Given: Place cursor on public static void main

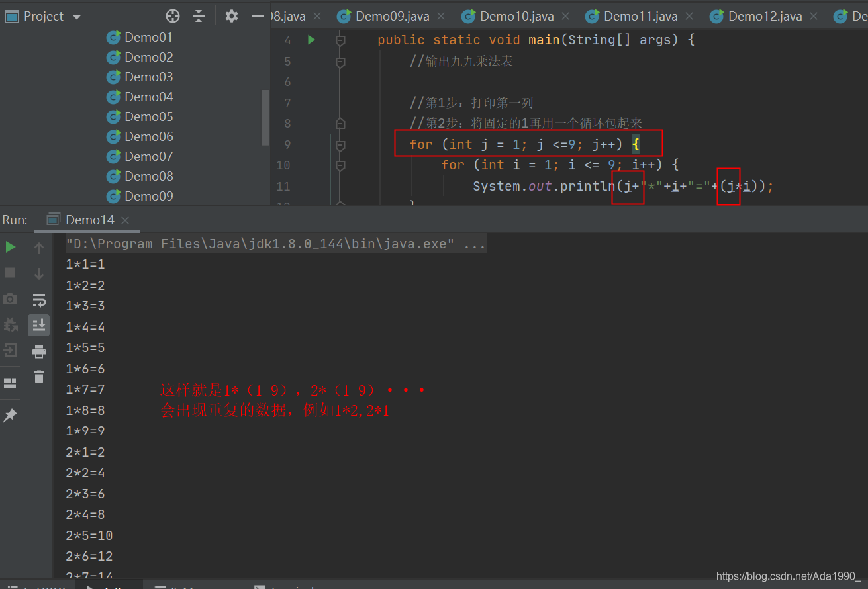Looking at the screenshot, I should point(536,40).
